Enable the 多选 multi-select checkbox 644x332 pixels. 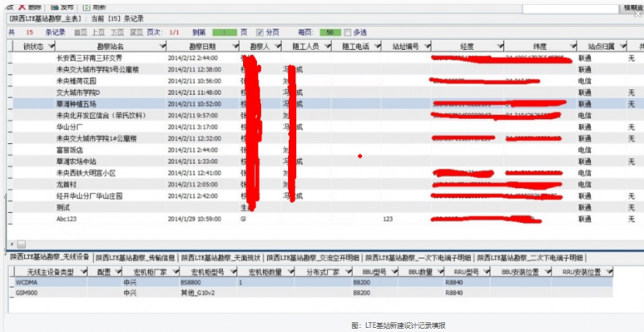tap(348, 32)
